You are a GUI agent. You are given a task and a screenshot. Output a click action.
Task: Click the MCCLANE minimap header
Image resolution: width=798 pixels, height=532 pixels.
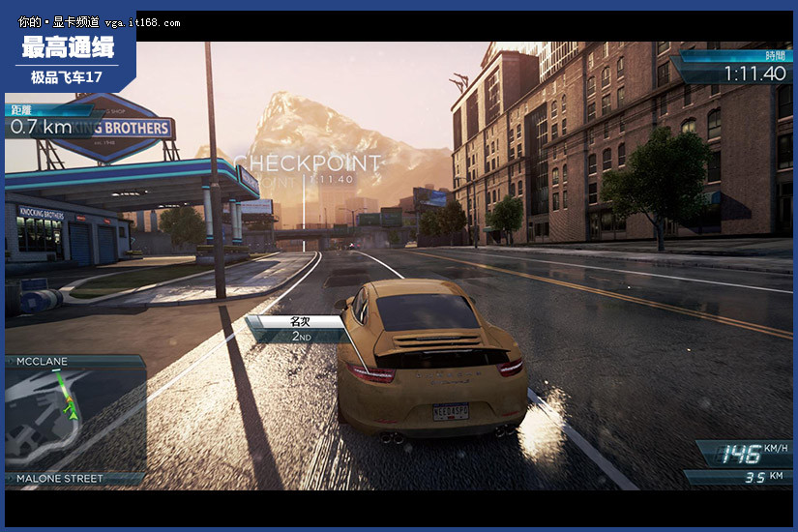coord(42,362)
